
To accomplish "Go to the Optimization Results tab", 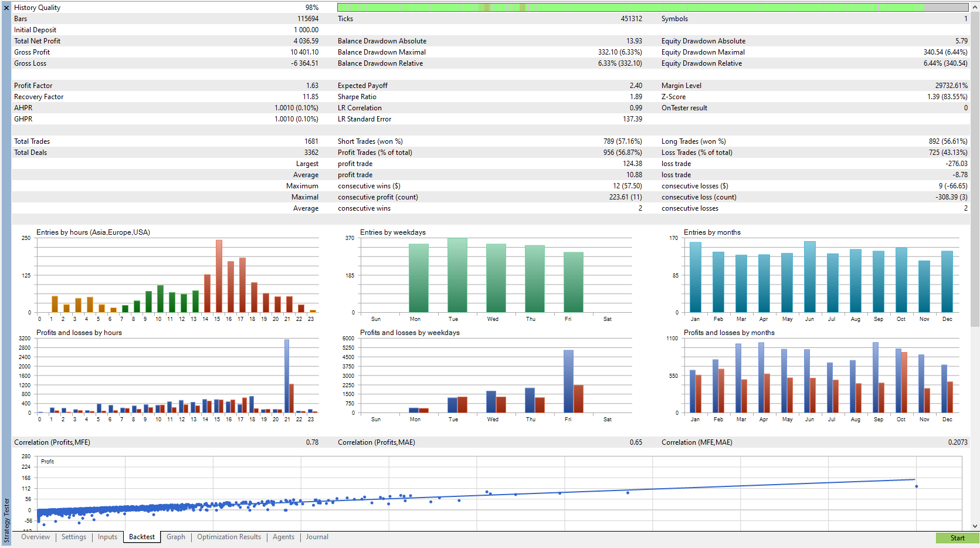I will (229, 537).
